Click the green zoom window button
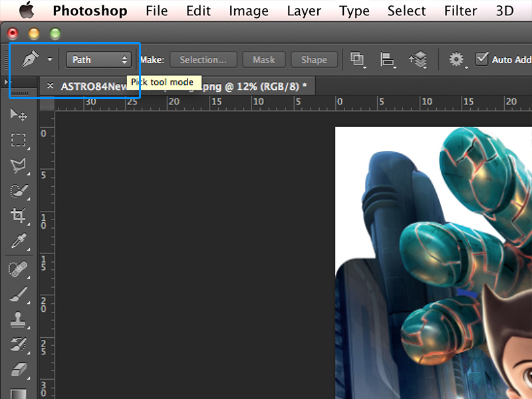Screen dimensions: 532x399 (x=55, y=33)
